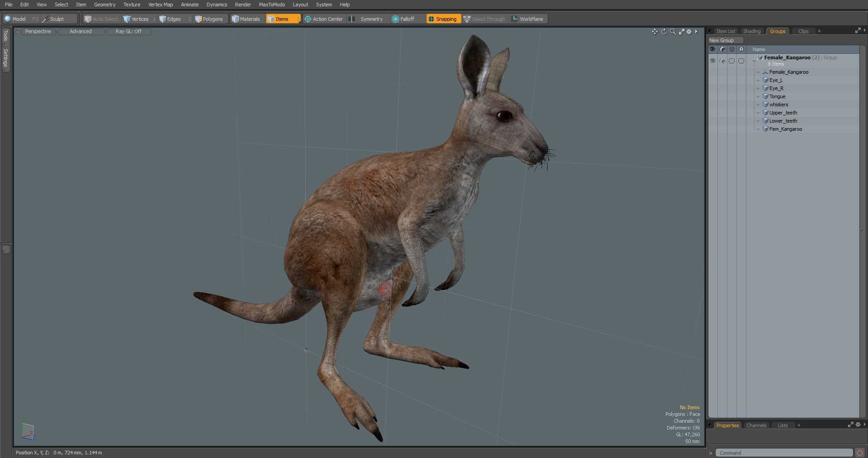Viewport: 868px width, 458px height.
Task: Click the viewport orange dot handle
Action: tap(17, 32)
